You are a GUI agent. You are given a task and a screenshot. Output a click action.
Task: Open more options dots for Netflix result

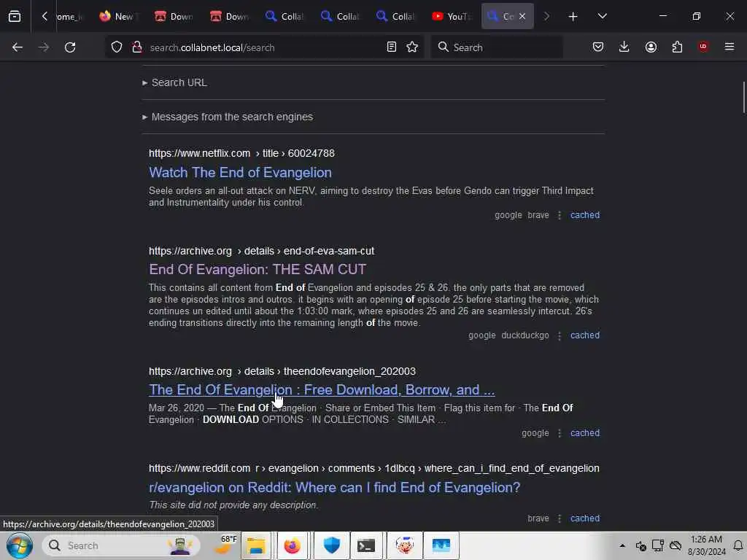pos(560,215)
